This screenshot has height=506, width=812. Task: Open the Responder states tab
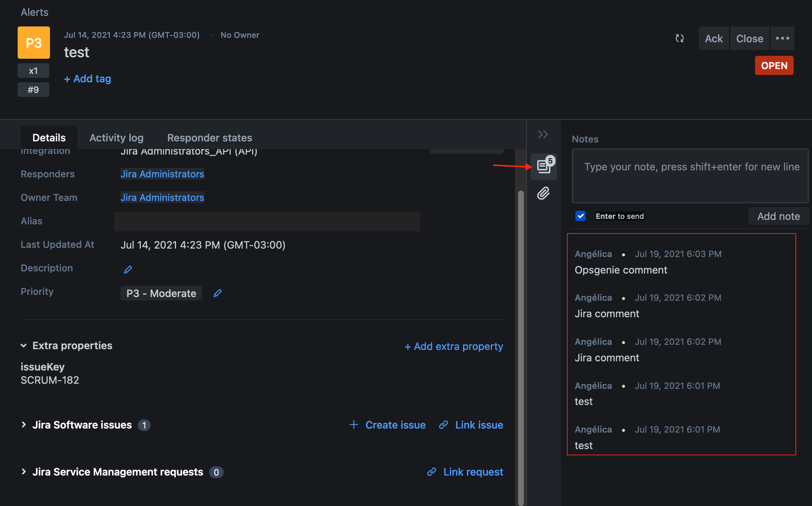(209, 137)
